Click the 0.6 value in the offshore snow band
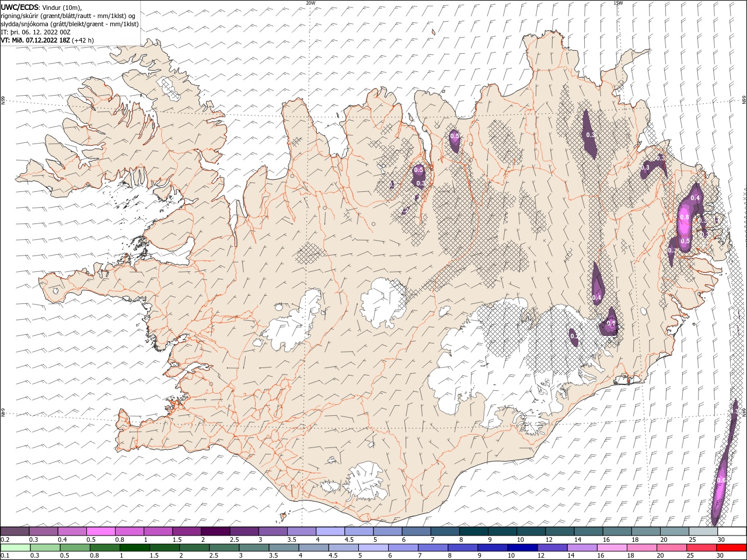Screen dimensions: 747x560 click(721, 480)
